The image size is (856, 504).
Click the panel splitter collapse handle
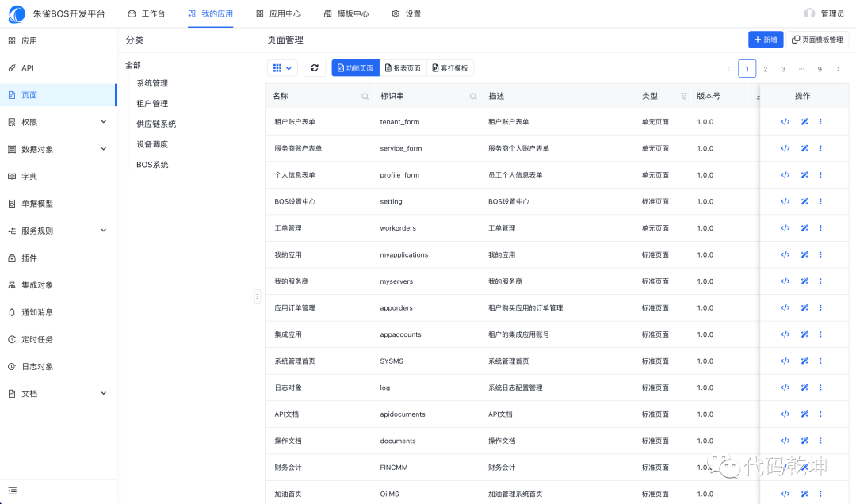pos(257,296)
